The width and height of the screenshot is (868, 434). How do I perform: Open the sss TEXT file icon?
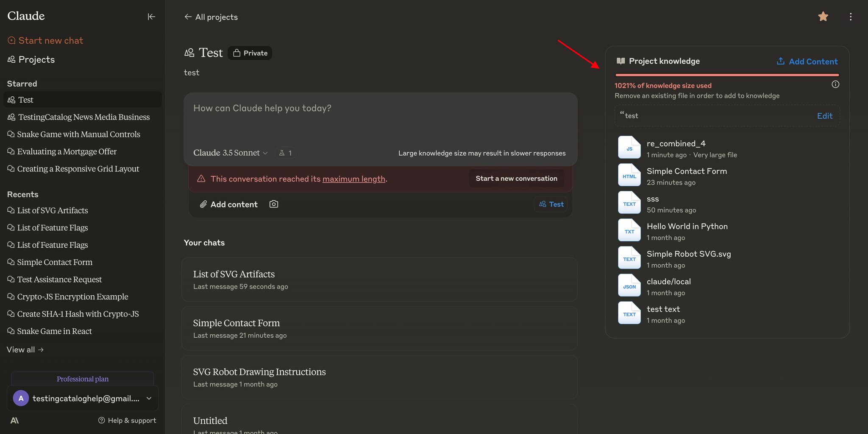(629, 202)
